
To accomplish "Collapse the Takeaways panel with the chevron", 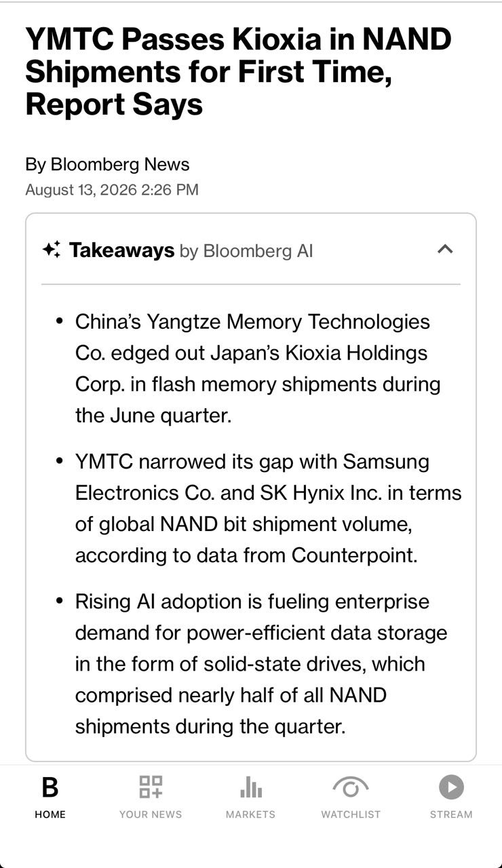I will 445,249.
